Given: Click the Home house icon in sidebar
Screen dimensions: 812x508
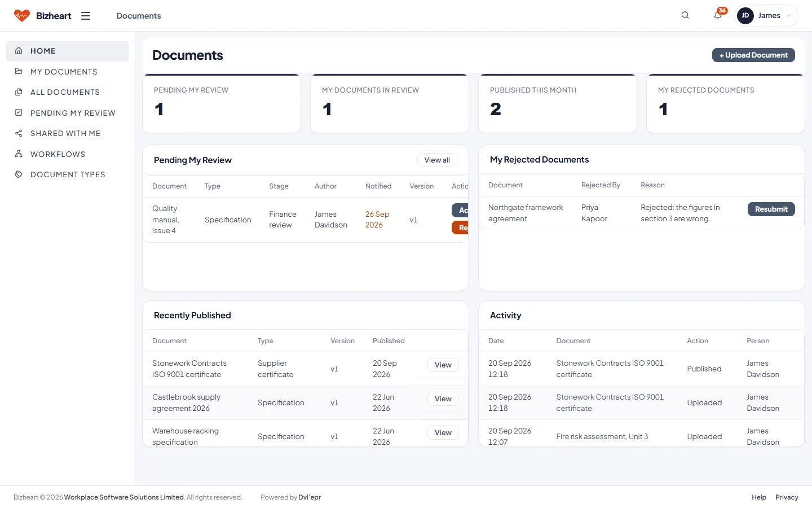Looking at the screenshot, I should pyautogui.click(x=19, y=51).
